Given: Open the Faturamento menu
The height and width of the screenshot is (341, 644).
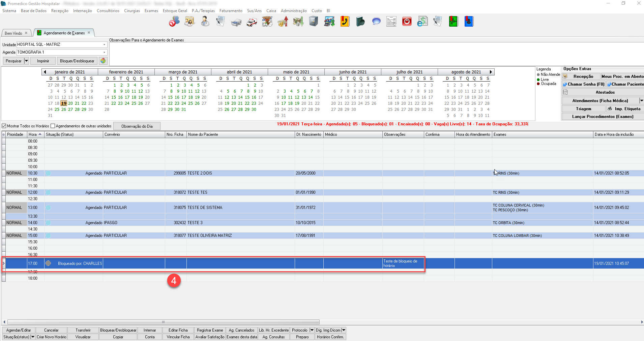Looking at the screenshot, I should 231,11.
